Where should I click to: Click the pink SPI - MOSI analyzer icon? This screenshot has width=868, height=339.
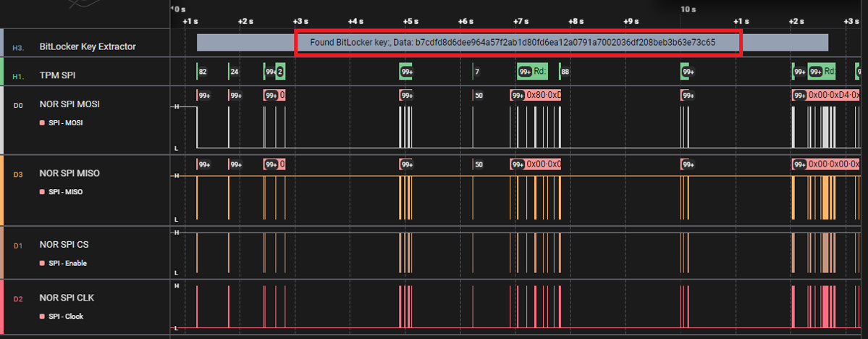click(x=43, y=123)
